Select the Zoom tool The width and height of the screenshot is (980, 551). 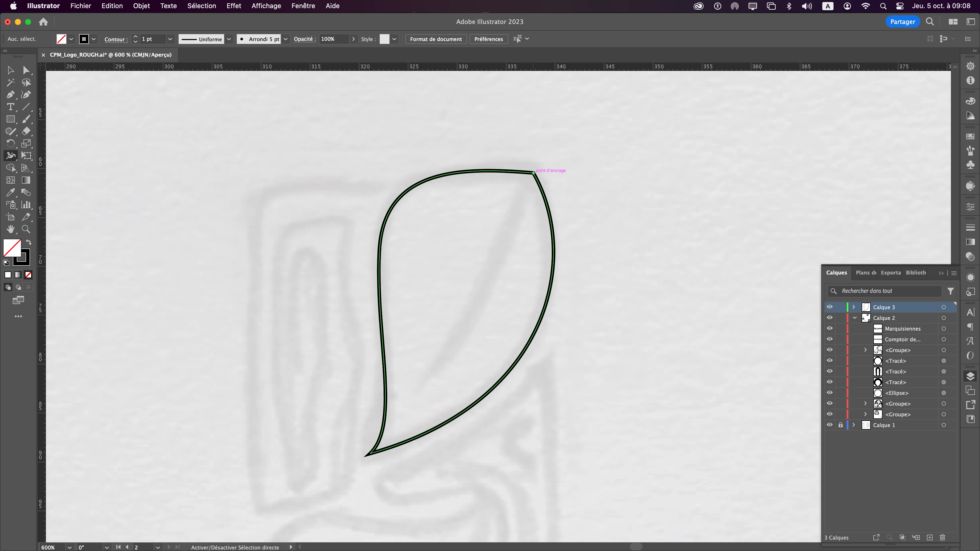coord(26,229)
